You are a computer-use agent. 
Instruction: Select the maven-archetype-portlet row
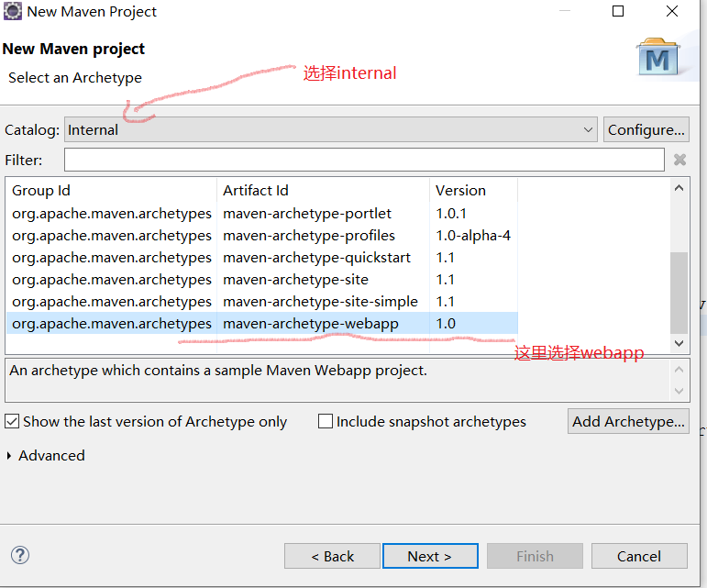[x=262, y=214]
